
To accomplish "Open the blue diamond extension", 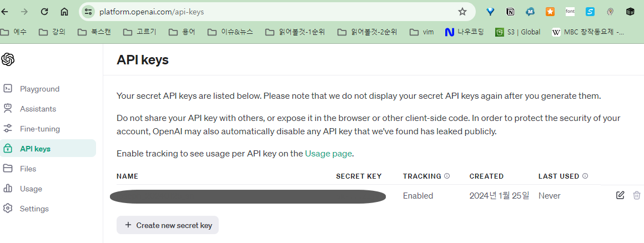I will (490, 12).
